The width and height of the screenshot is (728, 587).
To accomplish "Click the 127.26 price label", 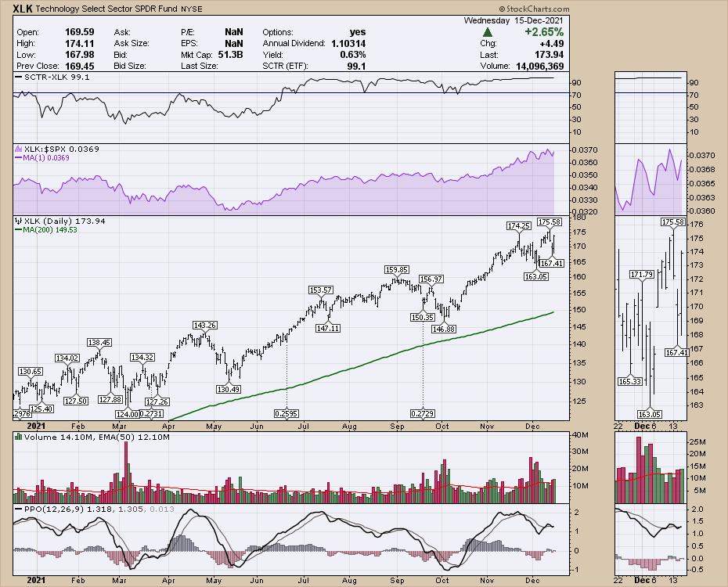I will tap(157, 402).
